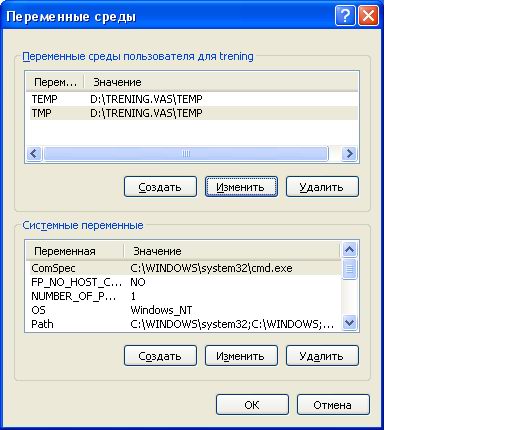Close the environment variables dialog
Viewport: 512px width, 430px height.
pos(368,15)
